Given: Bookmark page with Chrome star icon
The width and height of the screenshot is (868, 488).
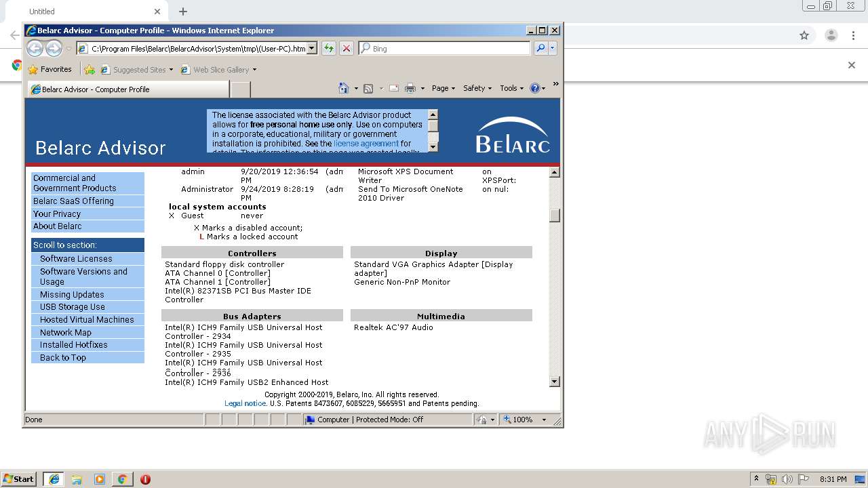Looking at the screenshot, I should tap(804, 35).
